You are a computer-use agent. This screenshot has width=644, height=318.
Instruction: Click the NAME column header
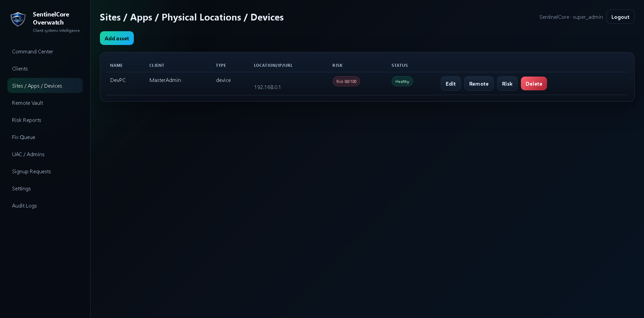click(116, 65)
